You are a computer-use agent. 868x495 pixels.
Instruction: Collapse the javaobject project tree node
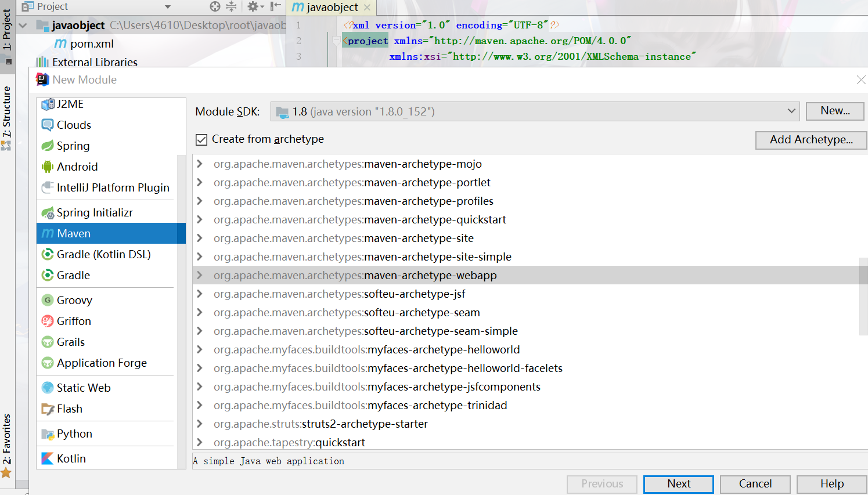[23, 26]
